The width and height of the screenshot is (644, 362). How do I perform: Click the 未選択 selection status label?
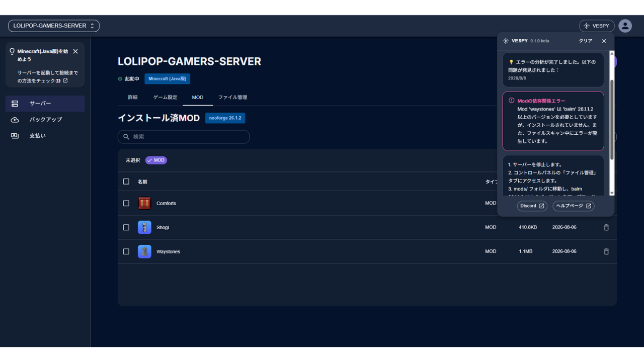coord(133,160)
